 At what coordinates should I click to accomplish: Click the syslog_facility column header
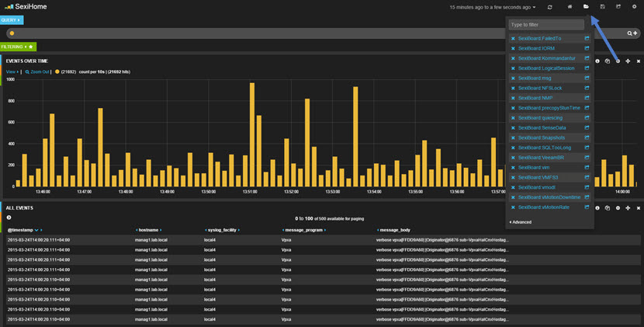click(222, 231)
